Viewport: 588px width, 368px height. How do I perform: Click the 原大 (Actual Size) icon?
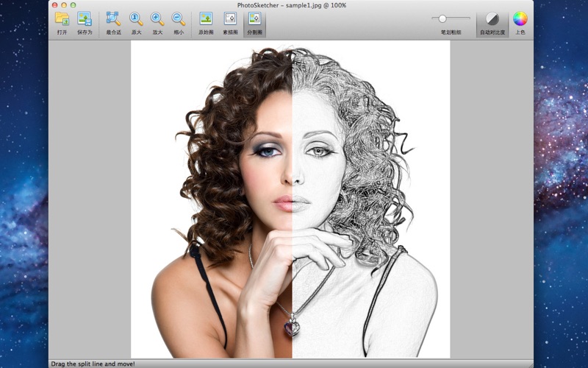pos(136,19)
